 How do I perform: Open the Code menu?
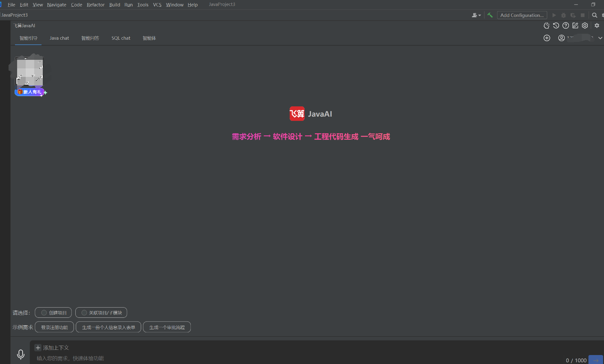(x=77, y=5)
